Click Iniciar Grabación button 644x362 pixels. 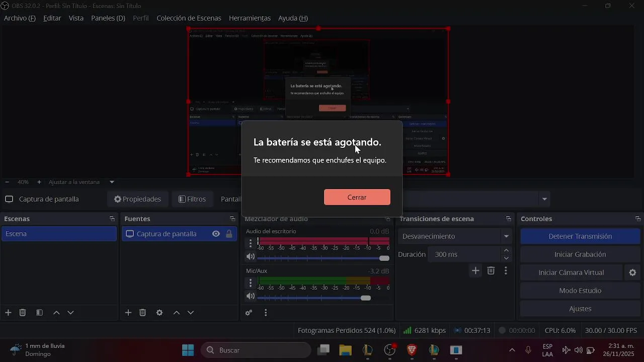coord(580,254)
